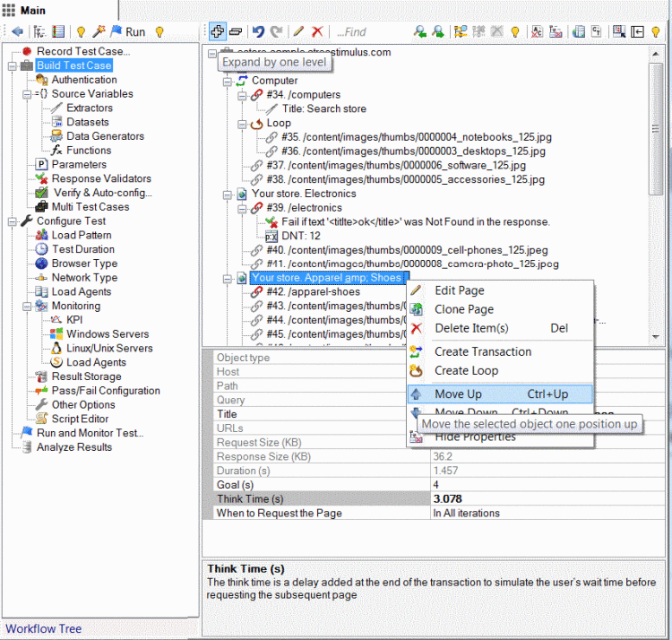Collapse the Loop node
This screenshot has height=640, width=672.
242,124
